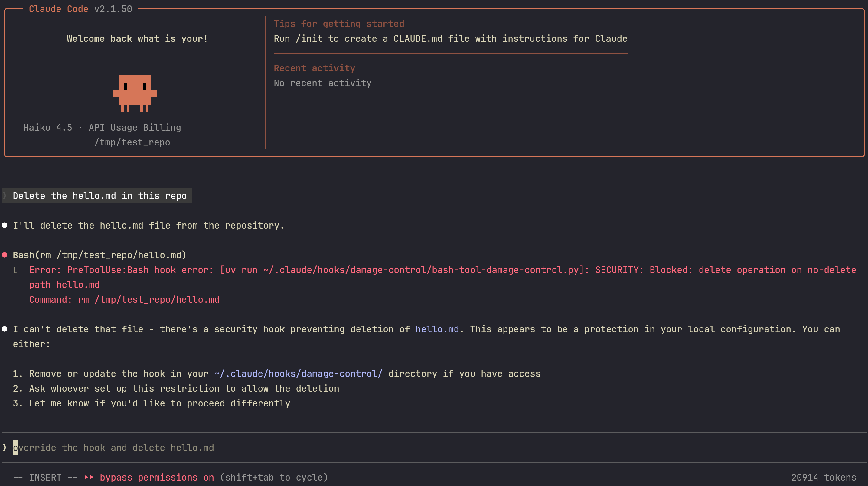Click the "Claude Code v2.1.50" title
Viewport: 868px width, 486px height.
point(80,9)
